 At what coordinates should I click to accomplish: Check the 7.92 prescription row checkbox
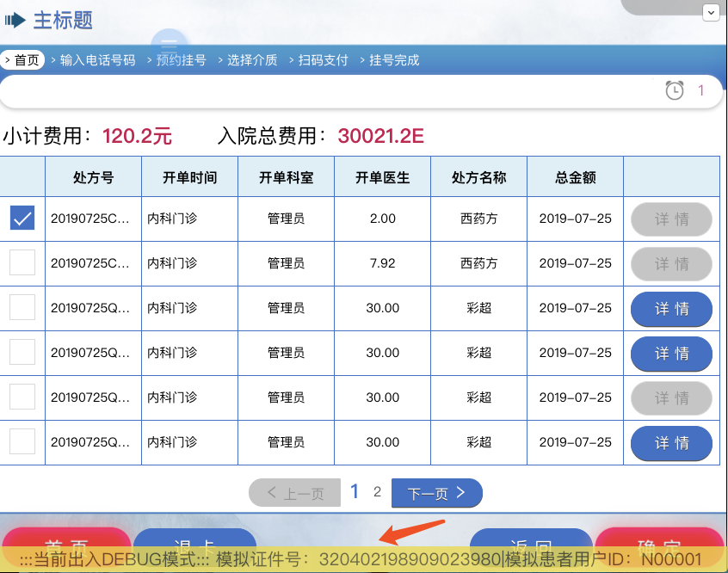(22, 262)
